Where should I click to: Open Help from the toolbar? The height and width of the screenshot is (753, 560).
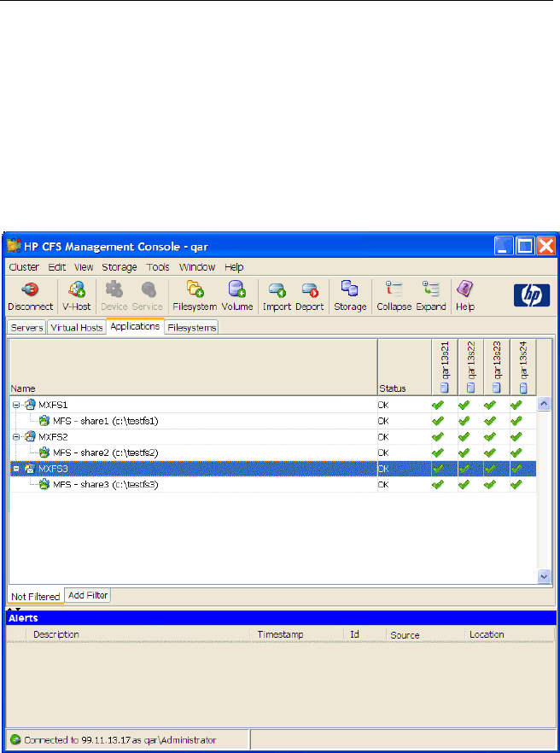click(x=464, y=295)
